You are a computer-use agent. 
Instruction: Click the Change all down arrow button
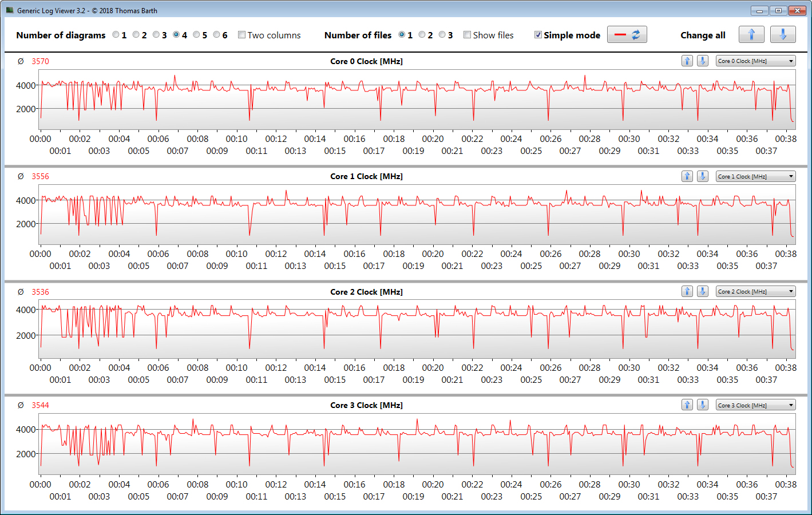tap(783, 34)
